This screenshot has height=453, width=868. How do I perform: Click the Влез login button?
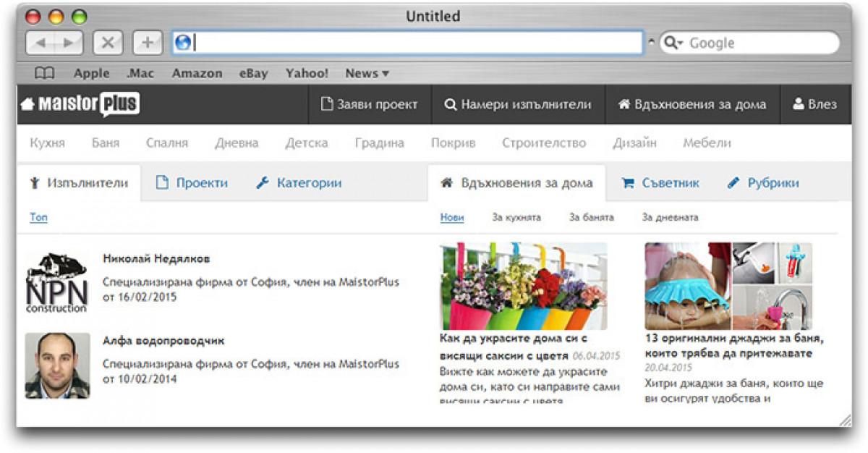coord(814,104)
